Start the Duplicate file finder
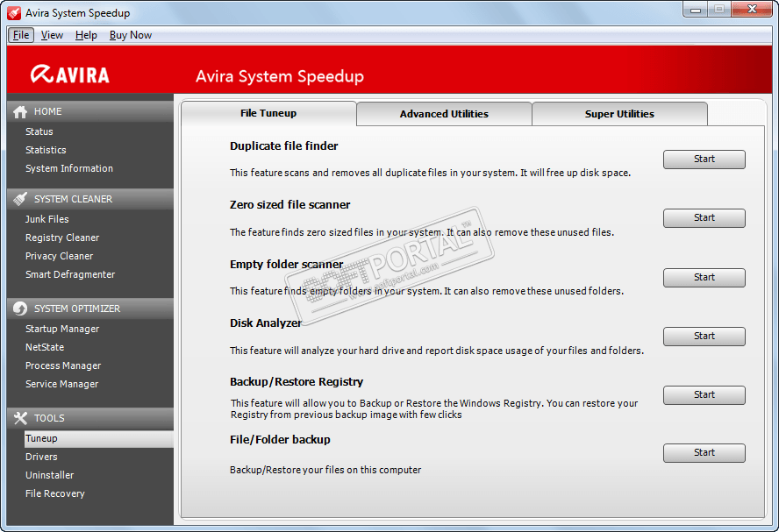The width and height of the screenshot is (779, 532). pyautogui.click(x=704, y=160)
